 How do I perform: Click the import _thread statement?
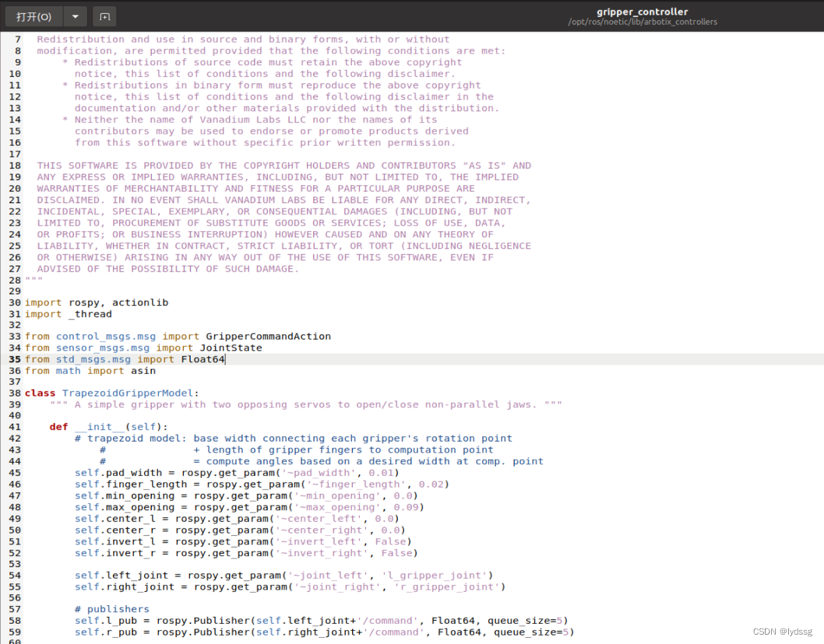[67, 313]
